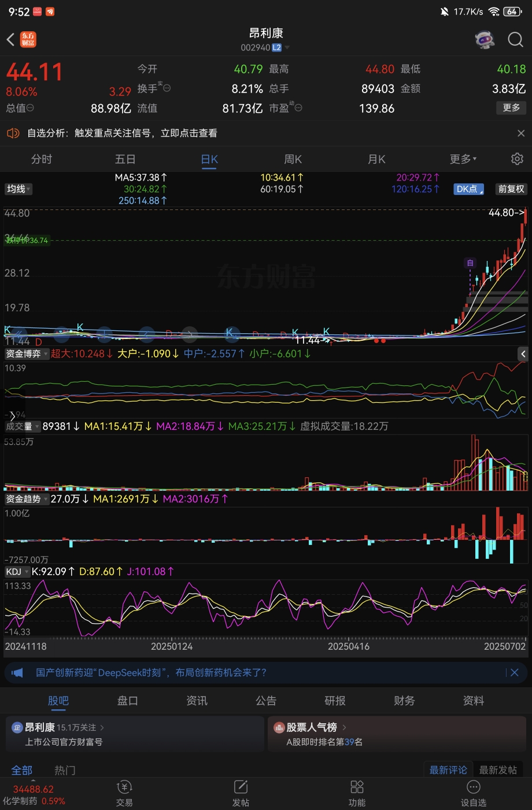Tap the speaker icon beside 自选分析

coord(13,133)
